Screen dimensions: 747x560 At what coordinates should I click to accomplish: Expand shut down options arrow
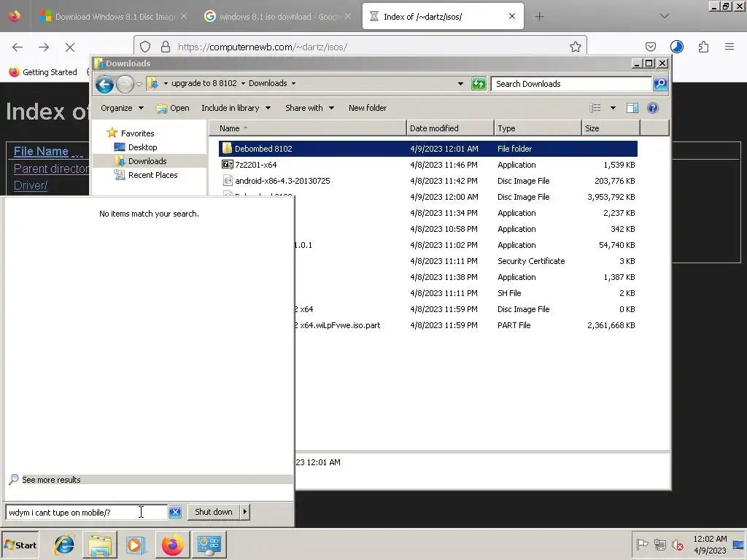245,512
